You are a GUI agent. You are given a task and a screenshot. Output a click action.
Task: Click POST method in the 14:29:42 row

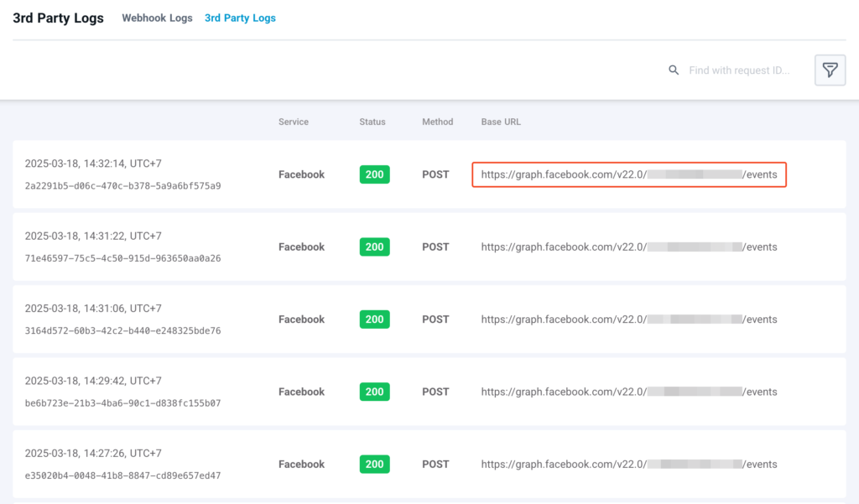pyautogui.click(x=435, y=391)
